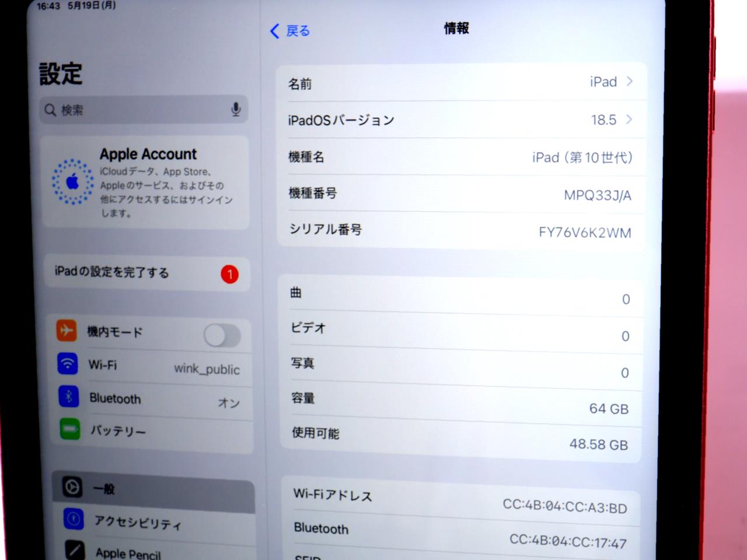Tap the 曲 row label

pyautogui.click(x=296, y=293)
